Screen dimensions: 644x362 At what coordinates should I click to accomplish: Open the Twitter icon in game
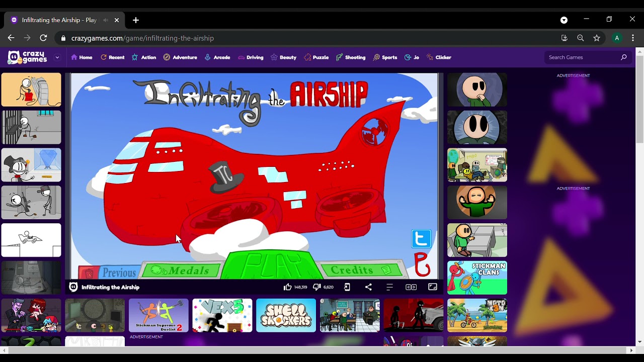tap(421, 239)
